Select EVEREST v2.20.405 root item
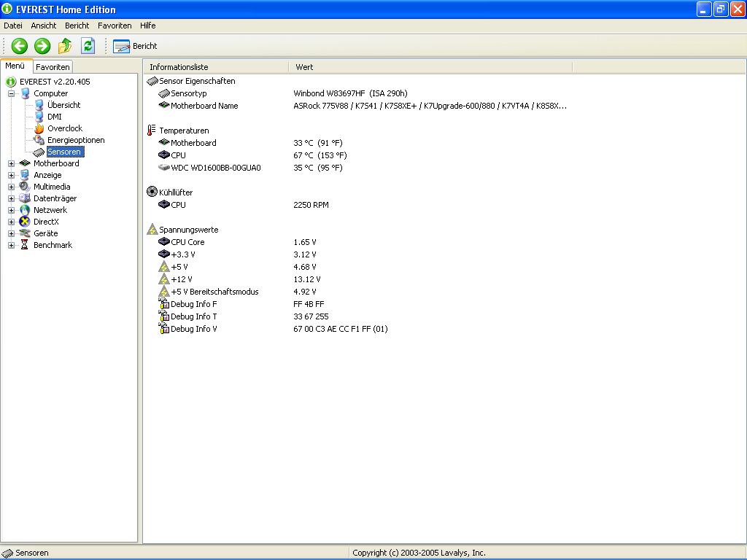Image resolution: width=747 pixels, height=560 pixels. (x=55, y=82)
